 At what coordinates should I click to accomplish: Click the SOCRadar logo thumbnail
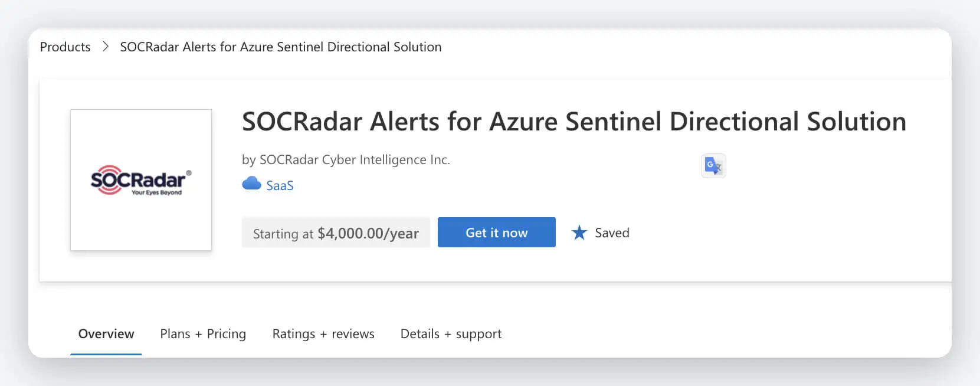click(141, 180)
